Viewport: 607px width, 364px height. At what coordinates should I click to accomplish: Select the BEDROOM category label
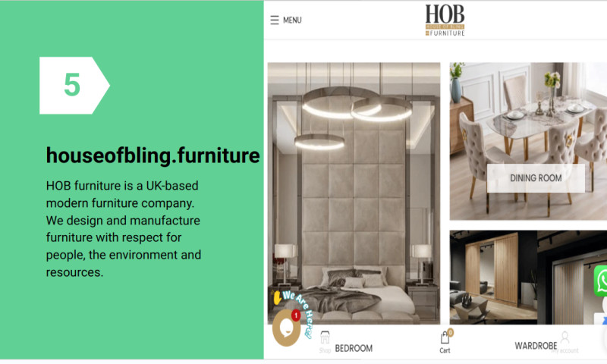pos(354,348)
